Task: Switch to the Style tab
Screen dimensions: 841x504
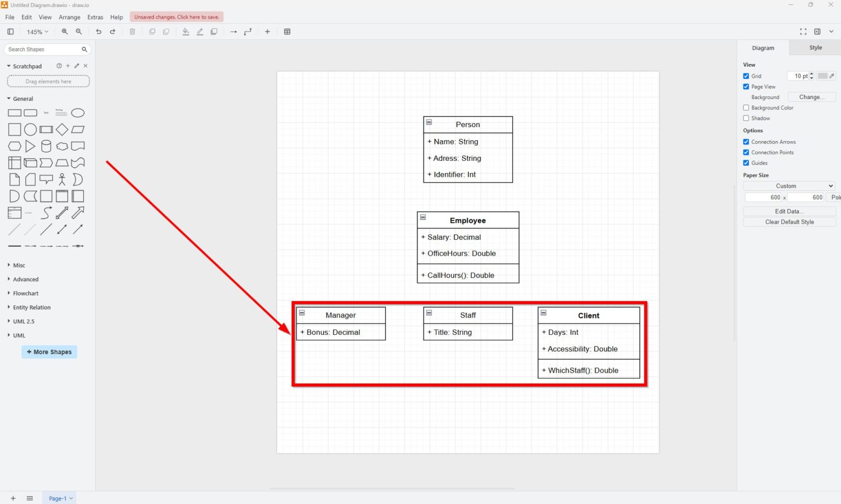Action: pyautogui.click(x=815, y=48)
